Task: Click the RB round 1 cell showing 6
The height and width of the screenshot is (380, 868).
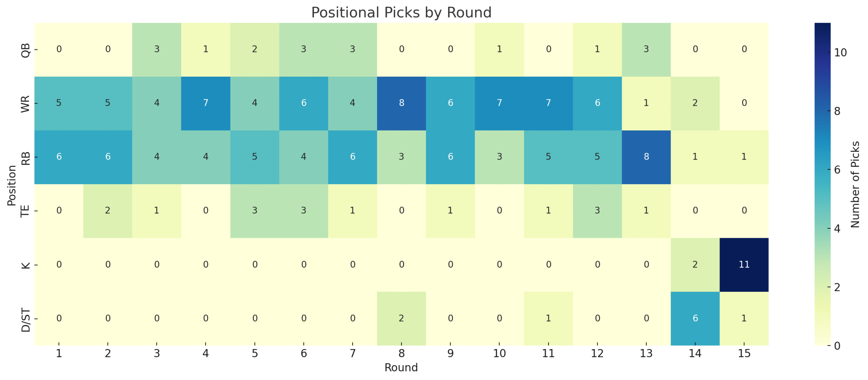Action: coord(59,157)
